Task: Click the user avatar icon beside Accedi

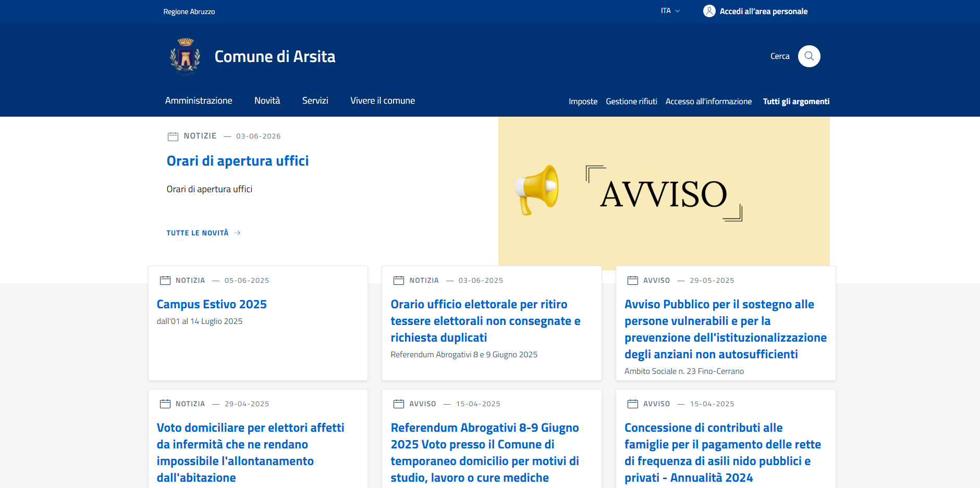Action: point(709,11)
